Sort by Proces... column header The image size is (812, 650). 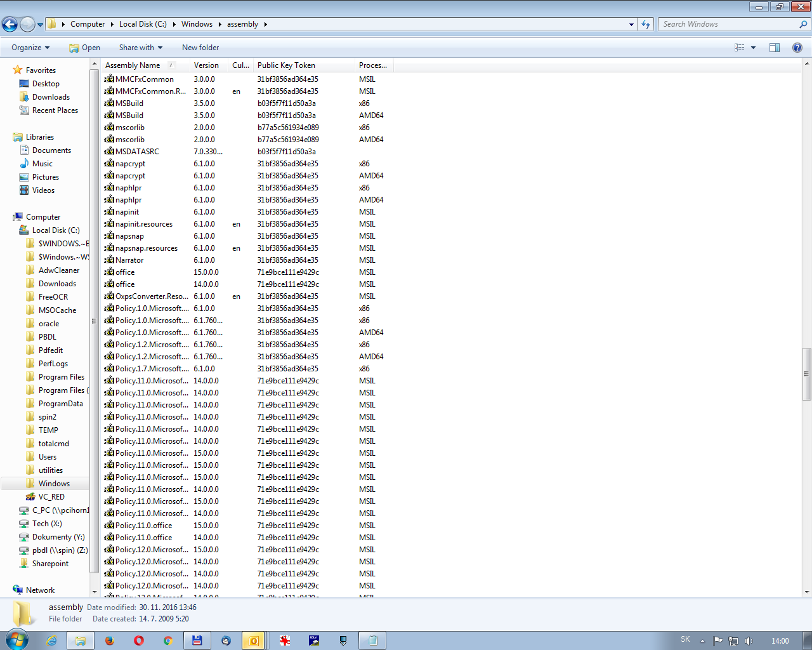tap(374, 65)
